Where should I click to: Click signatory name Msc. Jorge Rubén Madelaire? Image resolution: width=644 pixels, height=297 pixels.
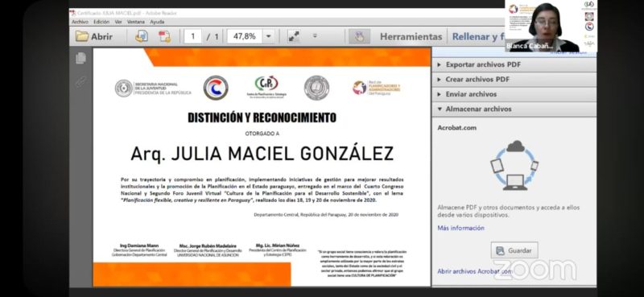click(208, 246)
